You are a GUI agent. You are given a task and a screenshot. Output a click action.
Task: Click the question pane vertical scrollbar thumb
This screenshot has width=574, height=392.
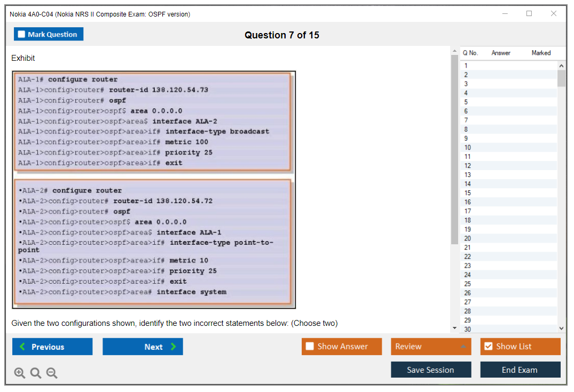pos(454,149)
